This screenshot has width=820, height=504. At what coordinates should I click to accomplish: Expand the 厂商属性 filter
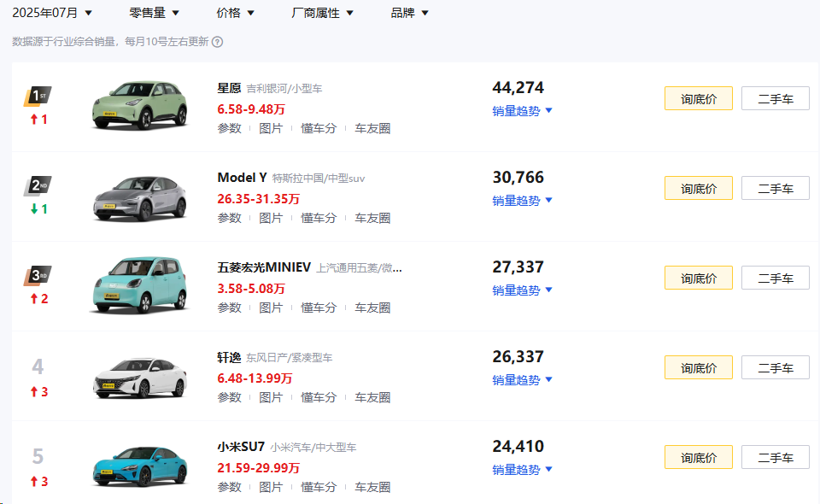coord(322,13)
